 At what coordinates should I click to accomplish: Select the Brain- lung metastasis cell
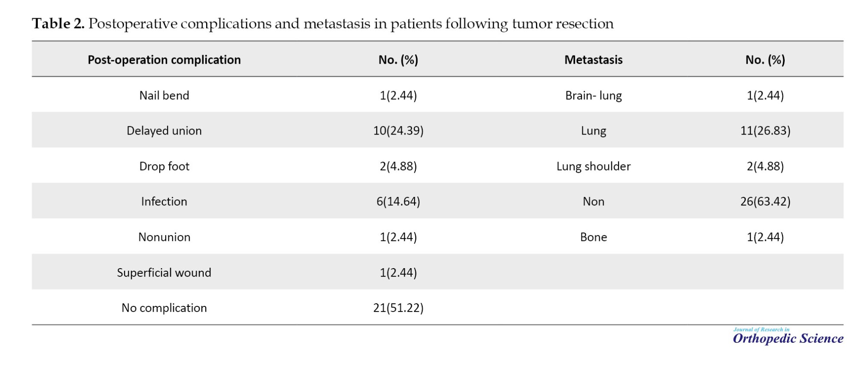click(x=593, y=95)
